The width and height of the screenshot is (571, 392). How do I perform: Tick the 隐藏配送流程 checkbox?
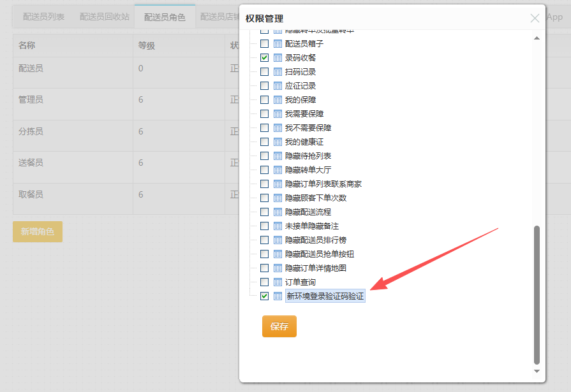click(264, 212)
